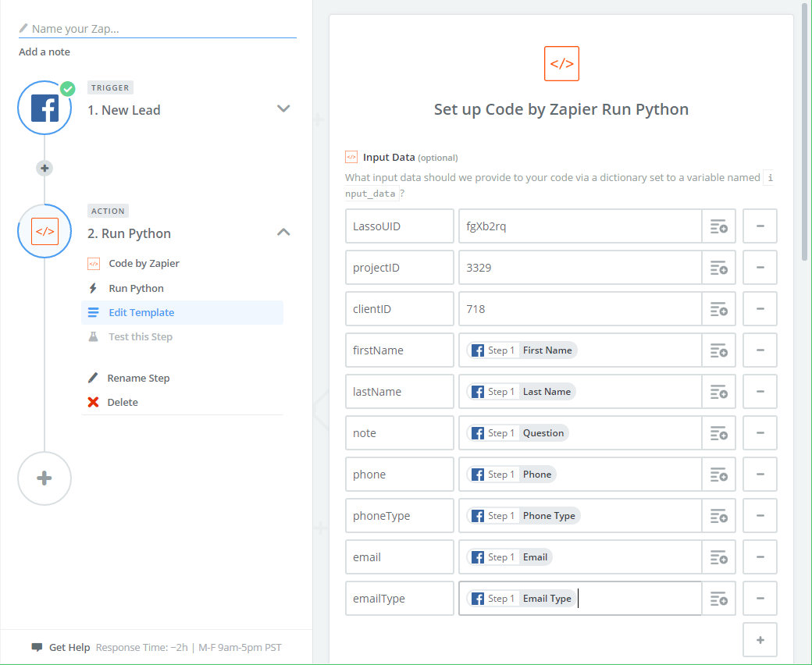812x665 pixels.
Task: Open insert-field picker for LassoUID row
Action: [x=718, y=226]
